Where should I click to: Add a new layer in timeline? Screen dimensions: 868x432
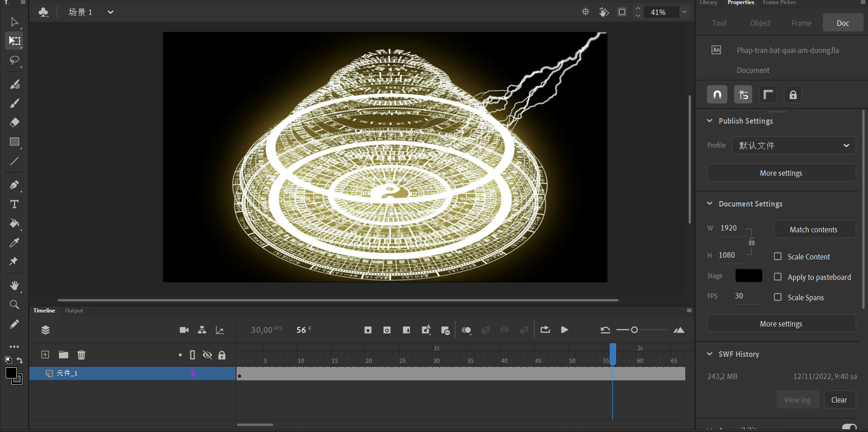pyautogui.click(x=45, y=355)
